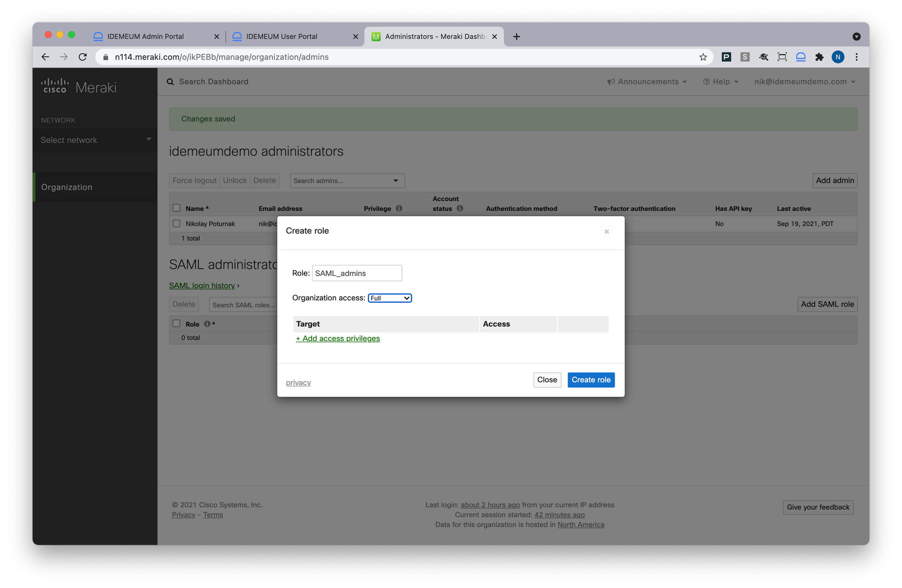Open the P extension icon in the toolbar
This screenshot has height=588, width=902.
pos(726,57)
